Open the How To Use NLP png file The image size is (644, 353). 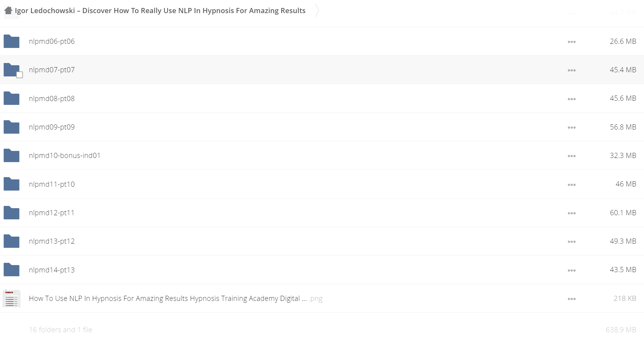pos(164,299)
